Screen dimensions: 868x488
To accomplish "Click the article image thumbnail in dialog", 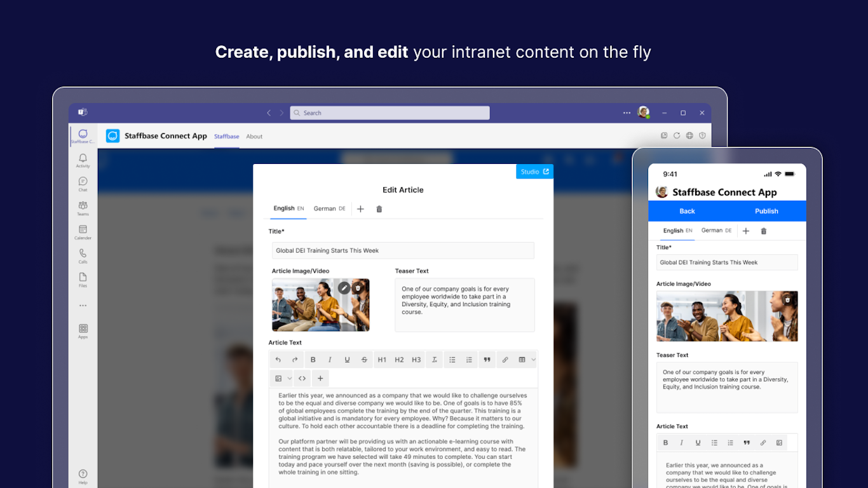I will (320, 305).
